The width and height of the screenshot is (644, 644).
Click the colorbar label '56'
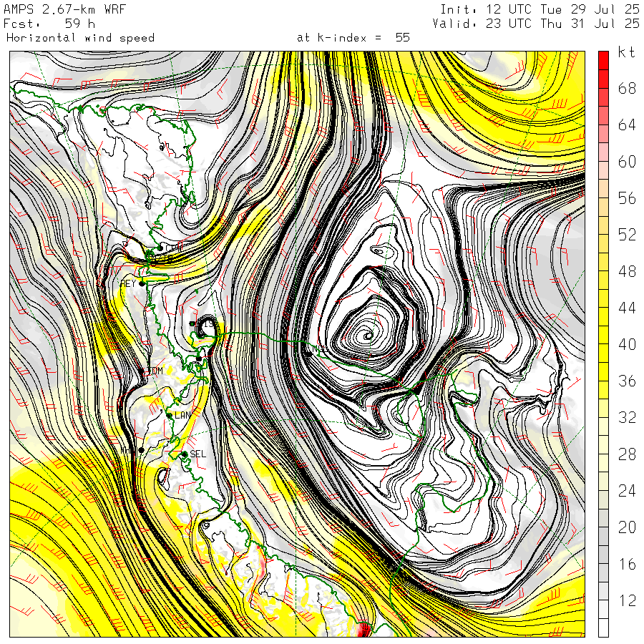click(627, 198)
